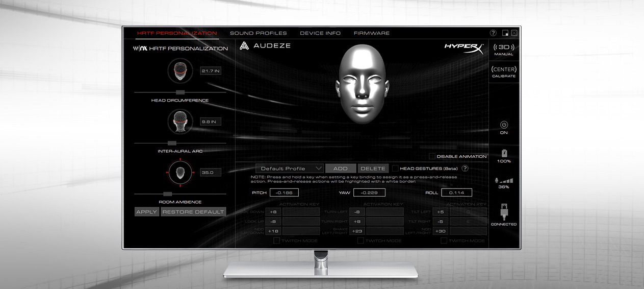Open the Default Profile dropdown
Image resolution: width=644 pixels, height=289 pixels.
(x=289, y=168)
